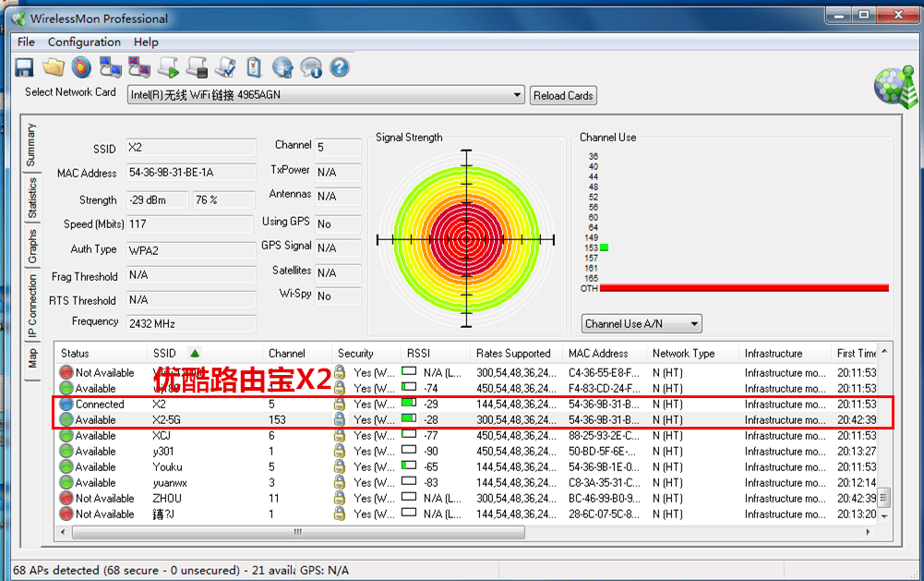The height and width of the screenshot is (581, 924).
Task: Expand the Channel Use A/N dropdown
Action: tap(642, 324)
